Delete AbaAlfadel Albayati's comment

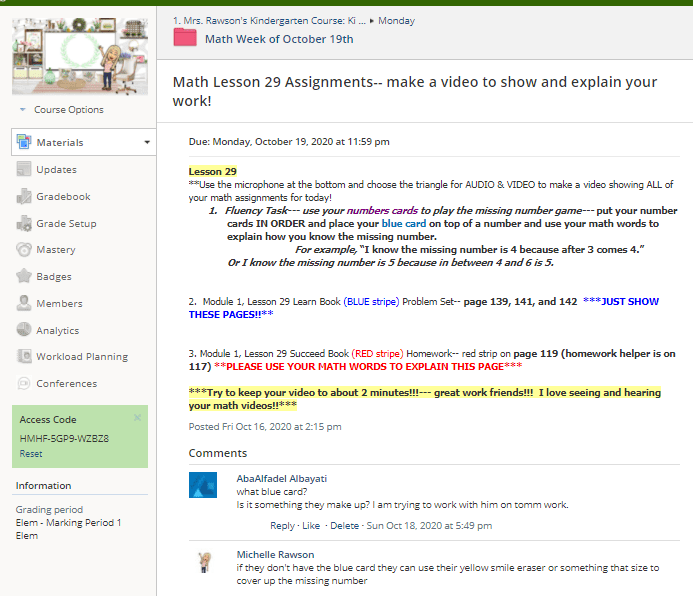click(344, 526)
